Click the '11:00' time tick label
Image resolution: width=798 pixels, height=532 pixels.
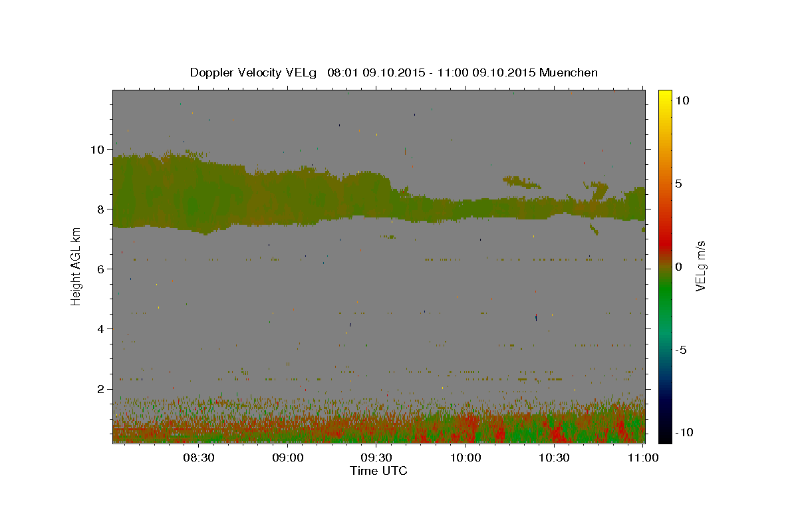(x=643, y=458)
